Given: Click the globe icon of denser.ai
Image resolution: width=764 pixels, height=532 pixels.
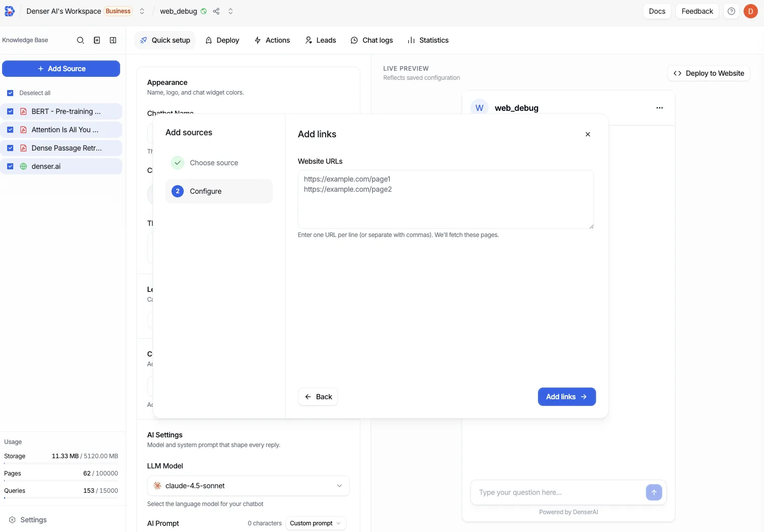Looking at the screenshot, I should 23,166.
